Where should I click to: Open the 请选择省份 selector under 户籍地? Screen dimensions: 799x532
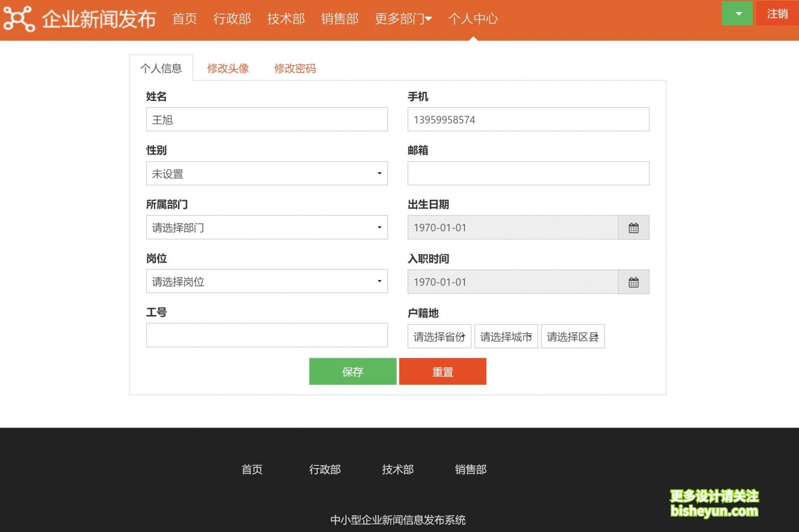click(x=439, y=336)
